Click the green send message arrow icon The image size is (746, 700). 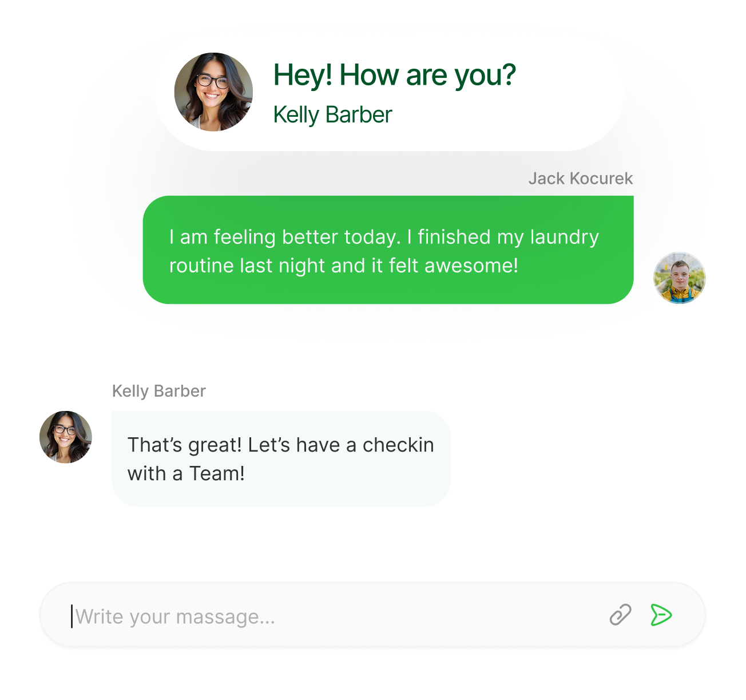click(x=661, y=615)
